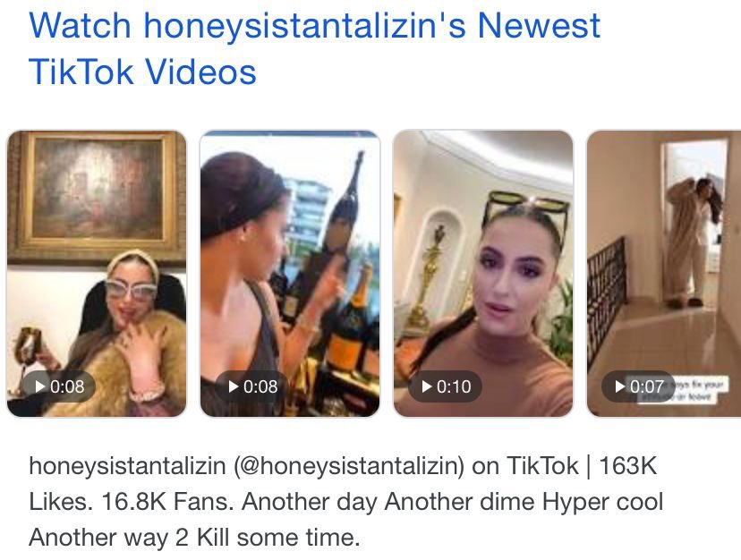Click the '163K Likes' text in the snippet
The width and height of the screenshot is (741, 560).
(x=343, y=483)
